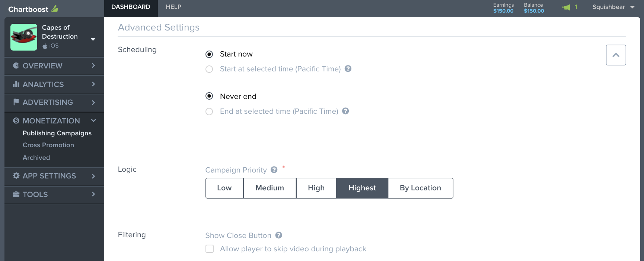644x261 pixels.
Task: Set campaign priority to Medium
Action: click(x=270, y=188)
